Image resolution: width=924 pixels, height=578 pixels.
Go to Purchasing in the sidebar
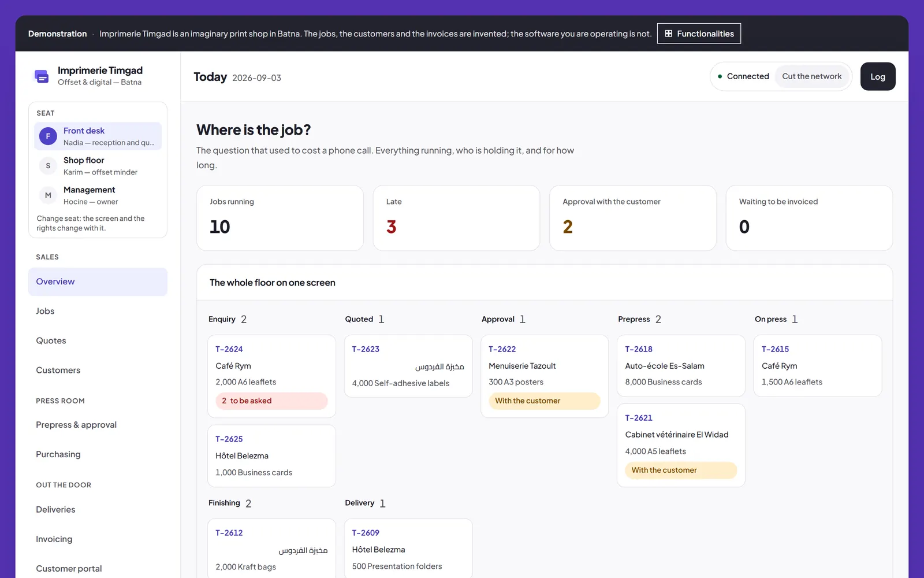(98, 454)
